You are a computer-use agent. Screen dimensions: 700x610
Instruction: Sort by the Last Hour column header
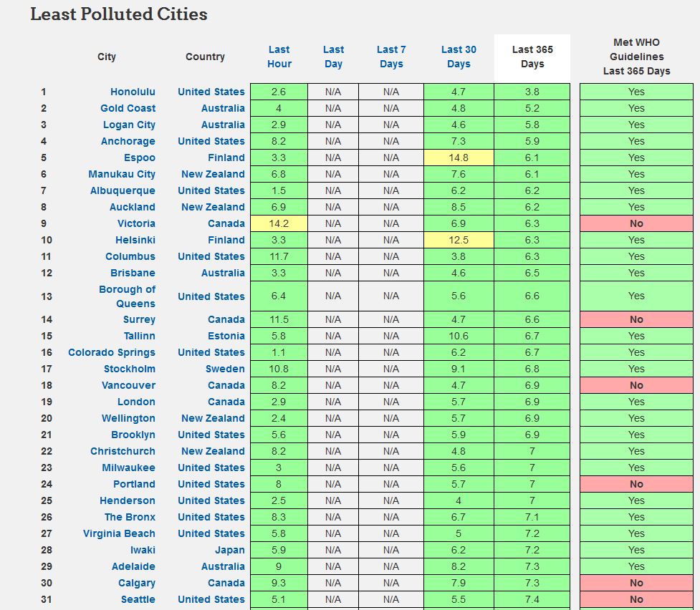(279, 57)
